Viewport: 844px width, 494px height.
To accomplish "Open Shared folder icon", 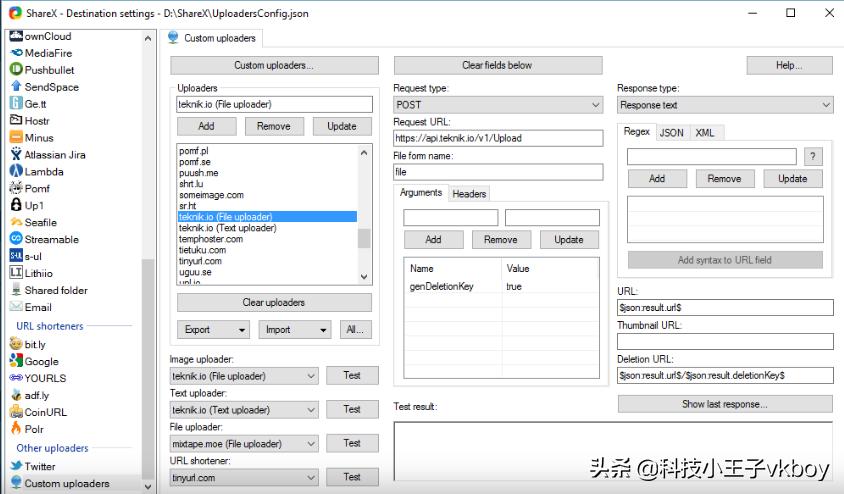I will click(16, 290).
